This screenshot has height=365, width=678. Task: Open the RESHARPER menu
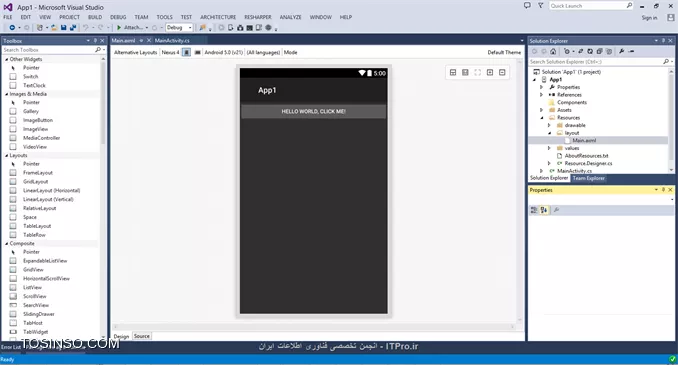258,17
